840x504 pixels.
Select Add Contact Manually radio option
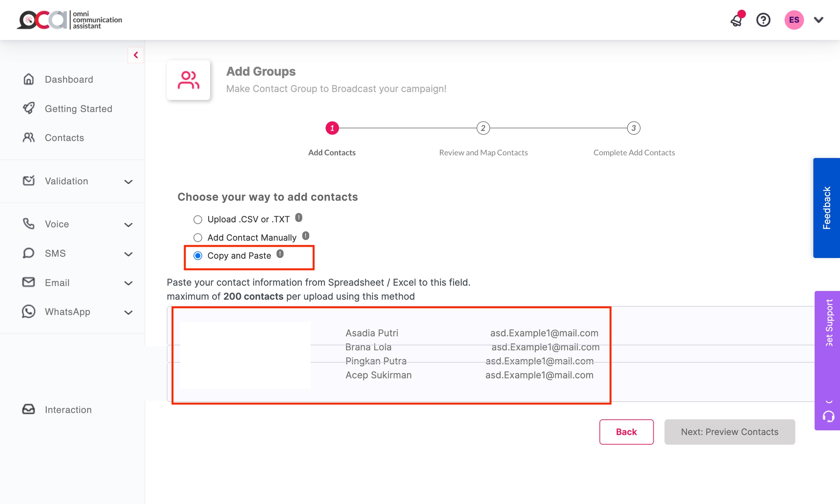tap(198, 238)
